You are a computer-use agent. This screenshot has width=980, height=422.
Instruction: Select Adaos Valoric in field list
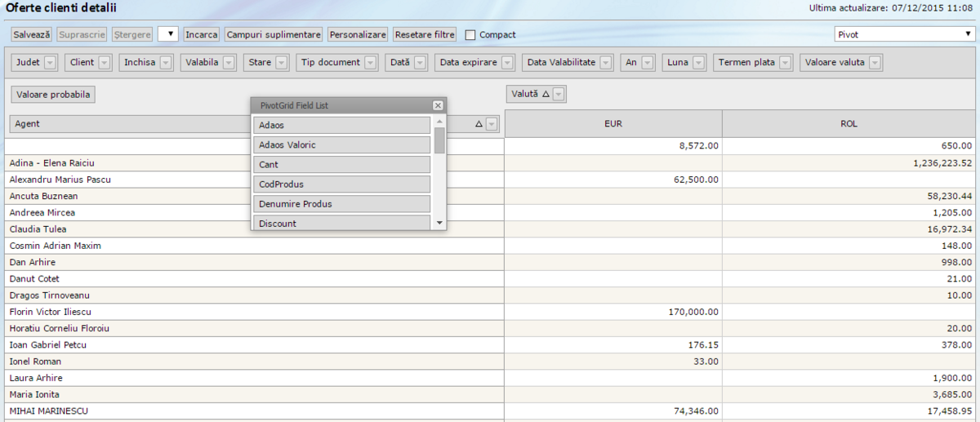pos(341,144)
